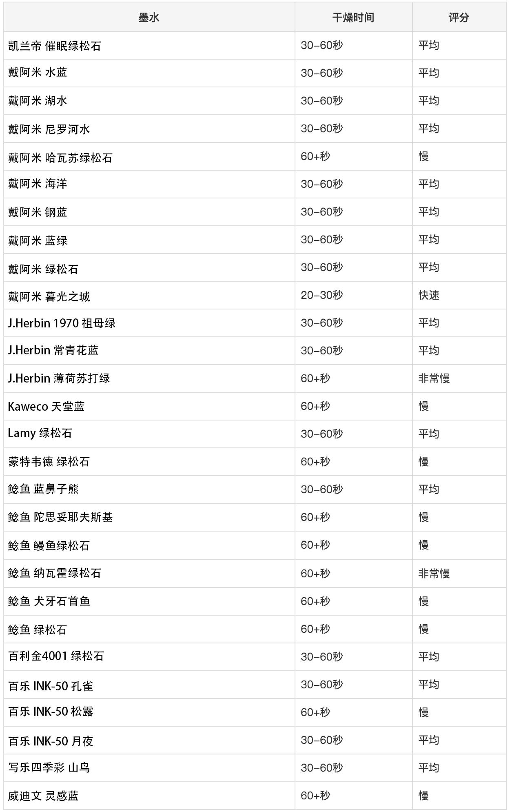Click the 写乐四季彩 山鸟 ink name
The width and height of the screenshot is (510, 812).
(49, 768)
